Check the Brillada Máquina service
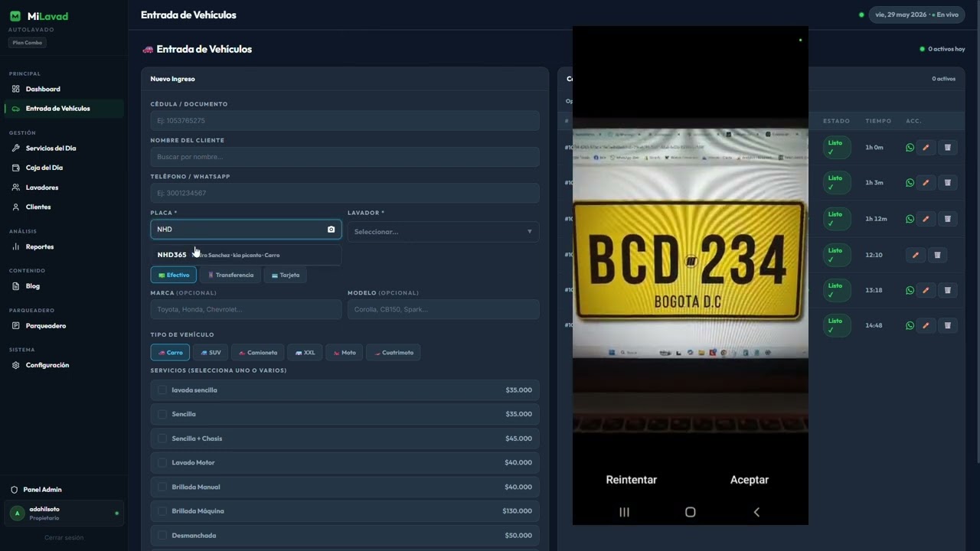The image size is (980, 551). (162, 510)
